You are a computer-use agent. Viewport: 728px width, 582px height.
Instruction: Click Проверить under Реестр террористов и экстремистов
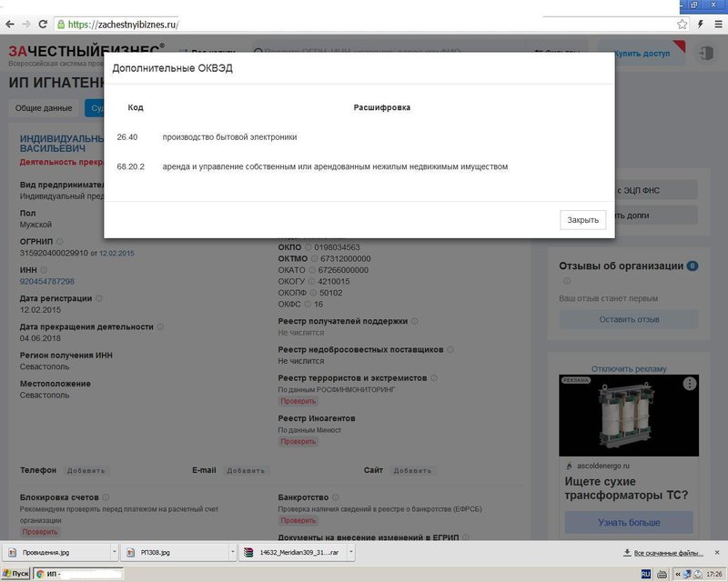298,401
